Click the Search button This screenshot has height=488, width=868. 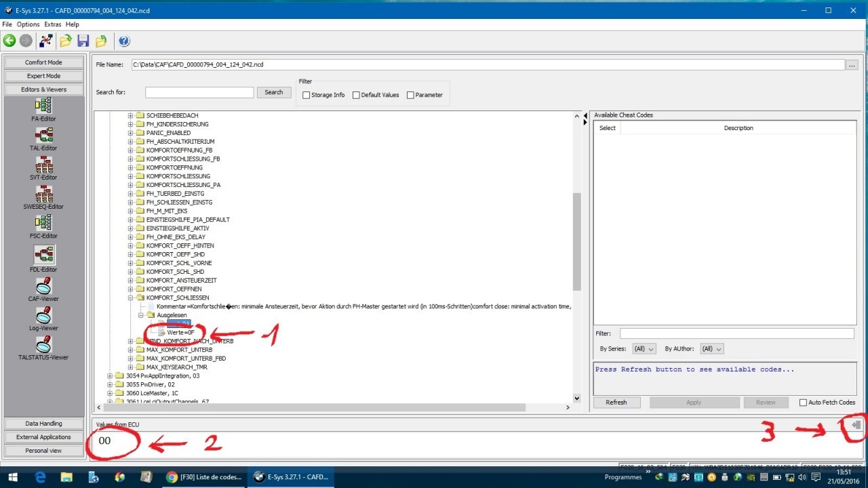pyautogui.click(x=274, y=92)
